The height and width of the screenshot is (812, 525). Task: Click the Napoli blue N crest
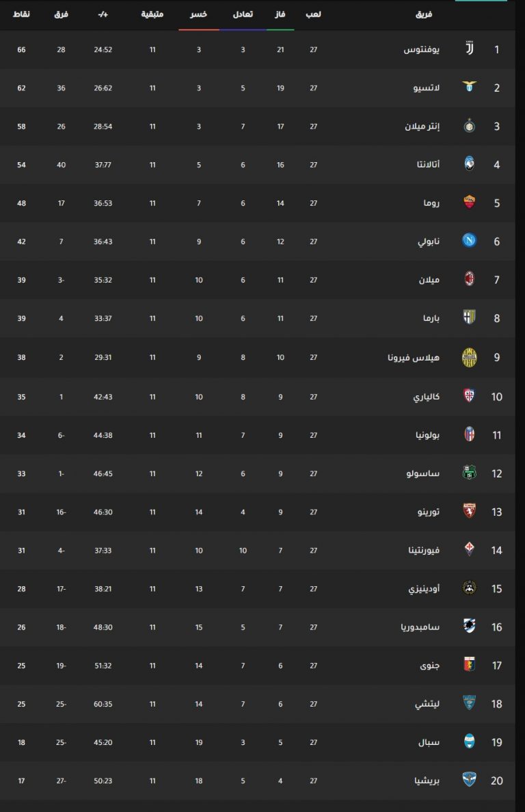pos(469,241)
